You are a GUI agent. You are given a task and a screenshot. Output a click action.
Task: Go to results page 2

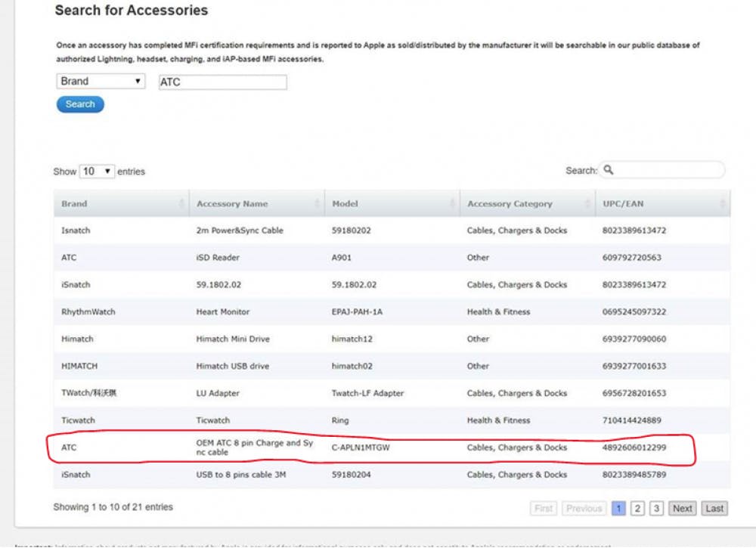click(x=638, y=509)
